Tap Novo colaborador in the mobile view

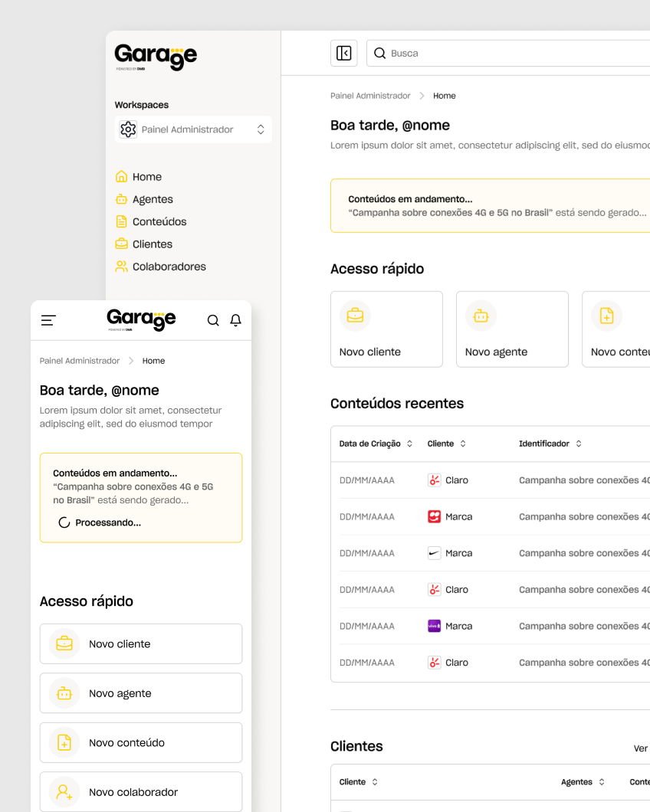click(141, 792)
